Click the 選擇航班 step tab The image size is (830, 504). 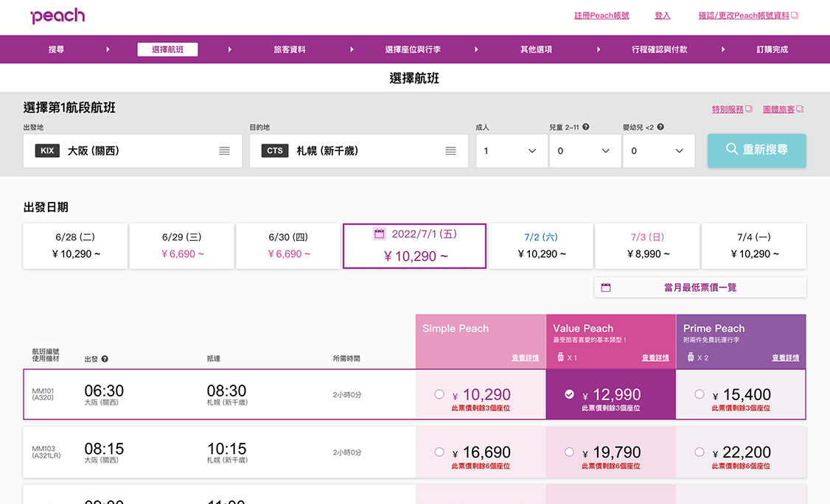(167, 49)
